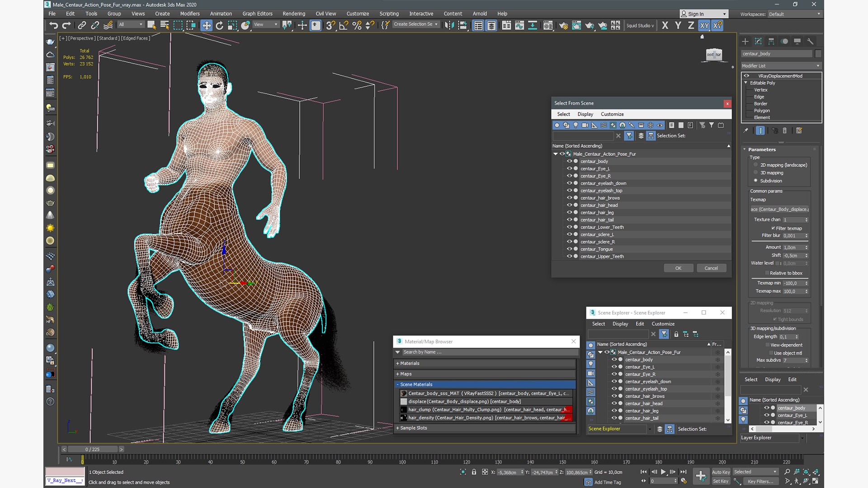
Task: Open the Modifiers menu
Action: 190,14
